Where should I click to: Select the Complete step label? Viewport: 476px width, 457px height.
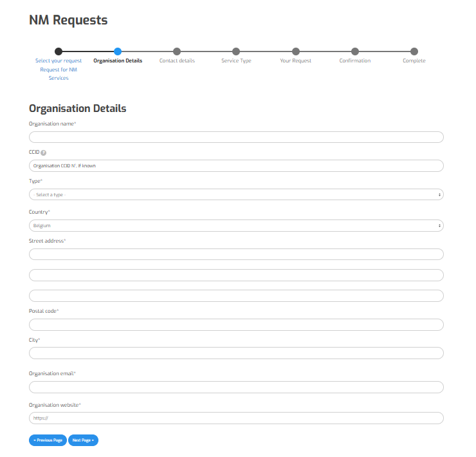click(414, 61)
